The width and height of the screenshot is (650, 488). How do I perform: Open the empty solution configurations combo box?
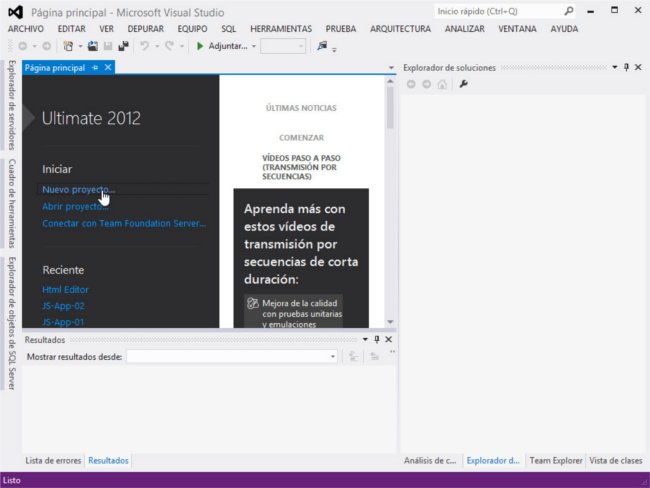point(283,46)
